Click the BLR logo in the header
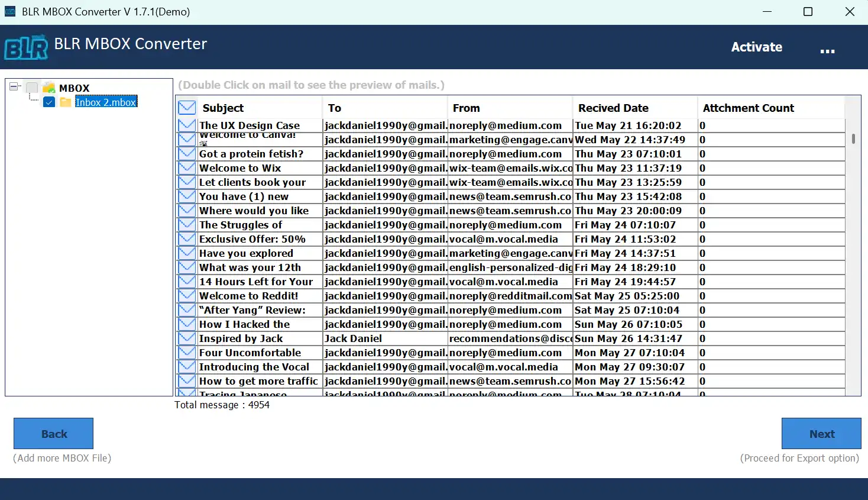The image size is (868, 500). (25, 47)
